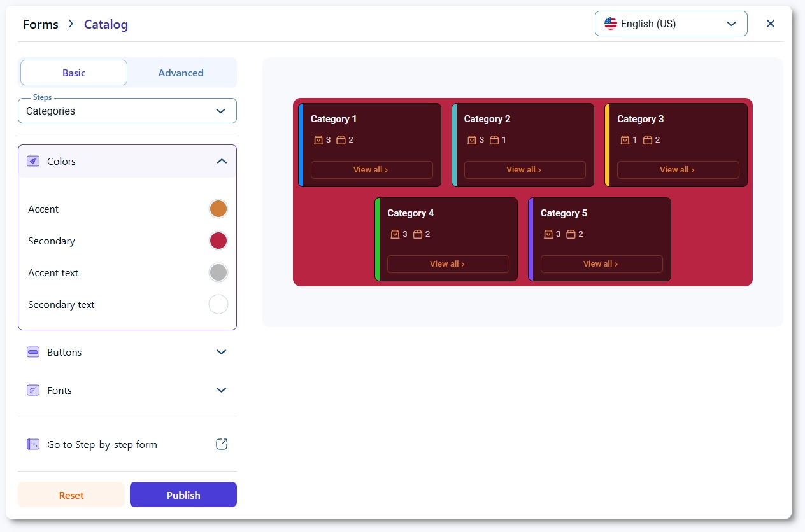Click Category 1 shopping bag icon

pos(318,140)
